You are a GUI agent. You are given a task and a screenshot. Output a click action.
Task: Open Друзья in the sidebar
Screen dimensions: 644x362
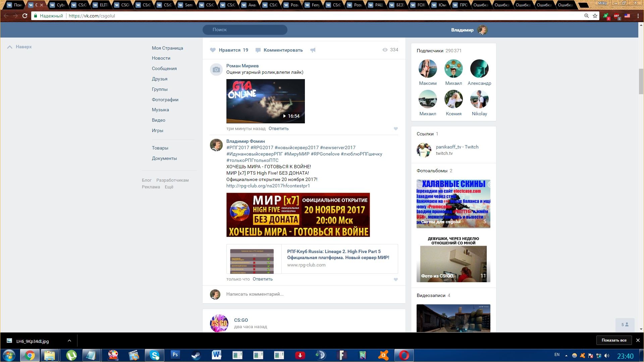(x=159, y=79)
